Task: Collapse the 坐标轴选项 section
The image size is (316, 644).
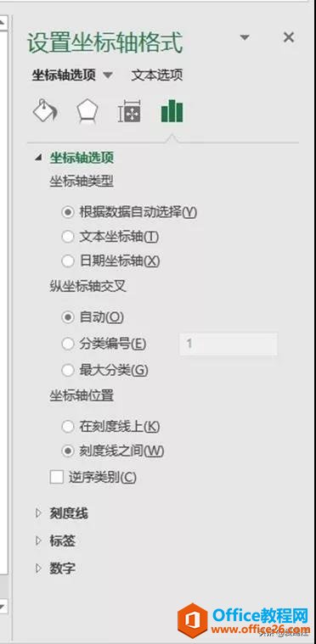Action: tap(38, 158)
